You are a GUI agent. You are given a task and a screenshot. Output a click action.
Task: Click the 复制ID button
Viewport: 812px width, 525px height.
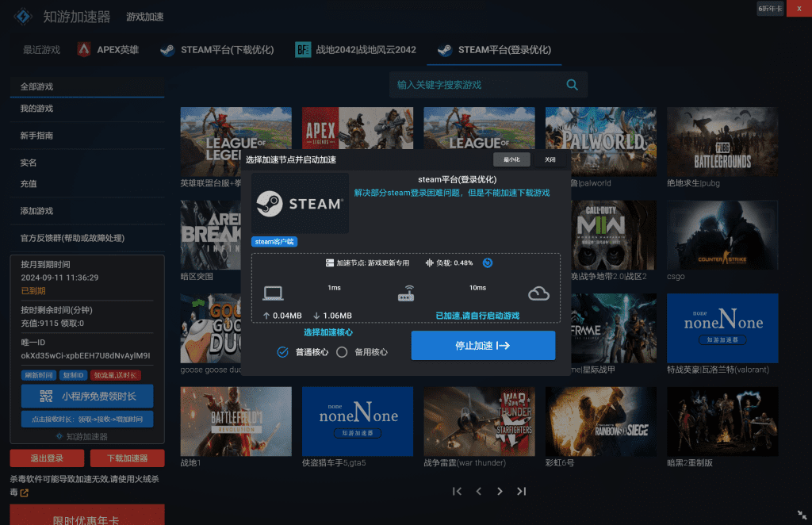(x=73, y=375)
